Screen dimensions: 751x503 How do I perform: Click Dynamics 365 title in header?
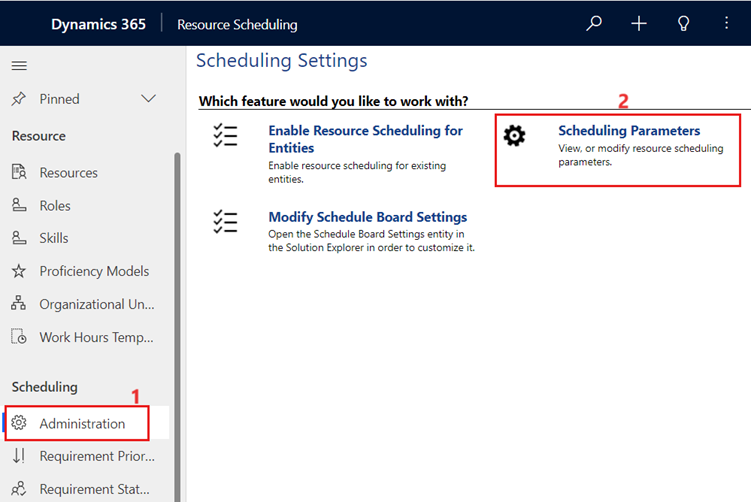click(x=98, y=24)
